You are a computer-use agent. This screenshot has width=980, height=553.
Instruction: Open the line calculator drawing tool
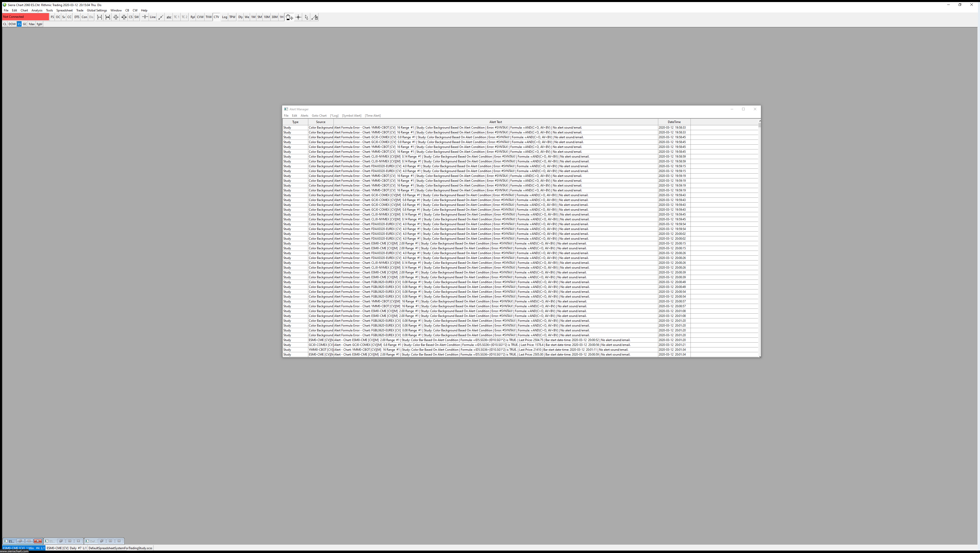coord(315,17)
